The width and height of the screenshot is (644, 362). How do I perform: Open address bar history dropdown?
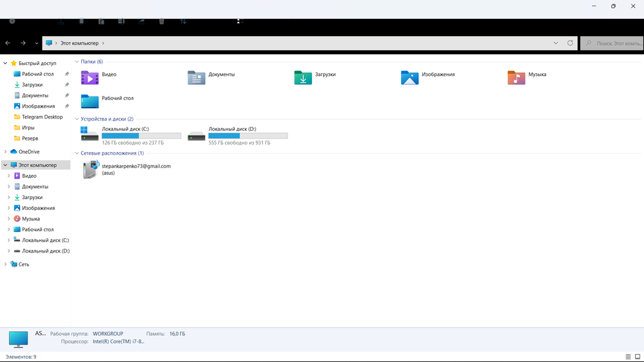(x=556, y=43)
